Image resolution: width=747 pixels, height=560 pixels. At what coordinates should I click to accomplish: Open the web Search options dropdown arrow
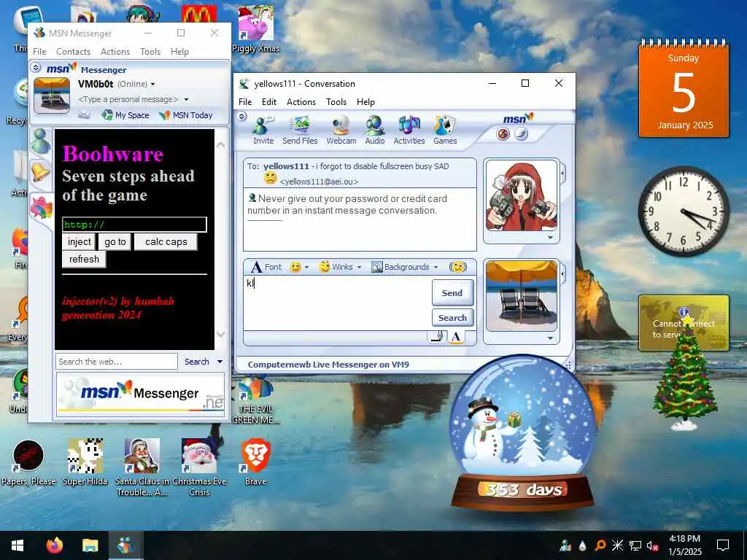[220, 362]
